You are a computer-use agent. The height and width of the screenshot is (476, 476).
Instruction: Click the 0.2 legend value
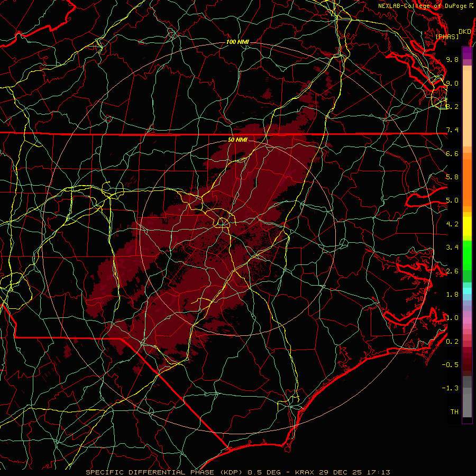(452, 342)
